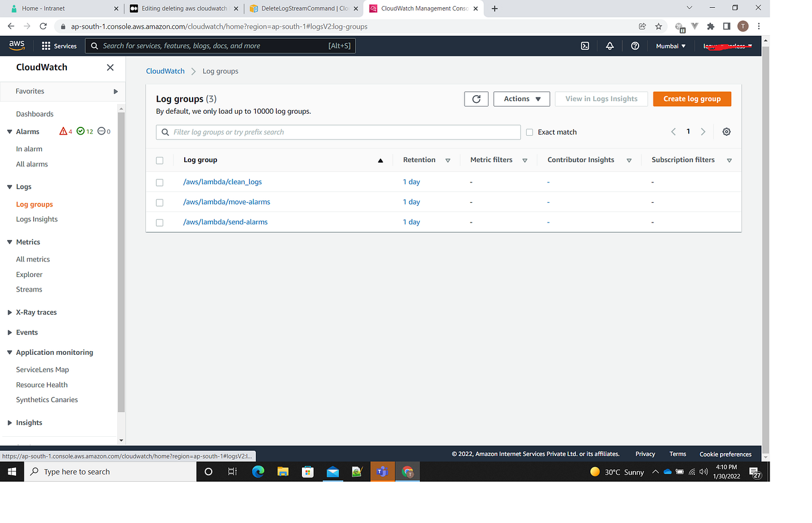Select all log groups via header checkbox
Image resolution: width=812 pixels, height=523 pixels.
[159, 160]
